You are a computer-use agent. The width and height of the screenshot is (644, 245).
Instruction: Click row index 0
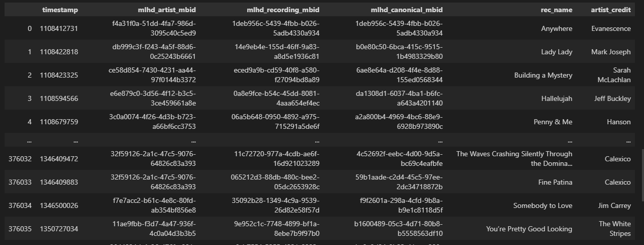tap(29, 28)
